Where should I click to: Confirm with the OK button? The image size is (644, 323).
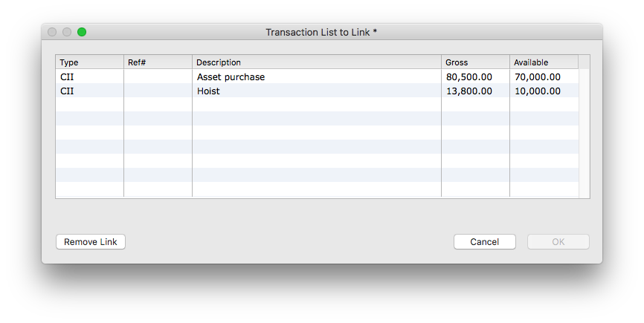[x=558, y=242]
